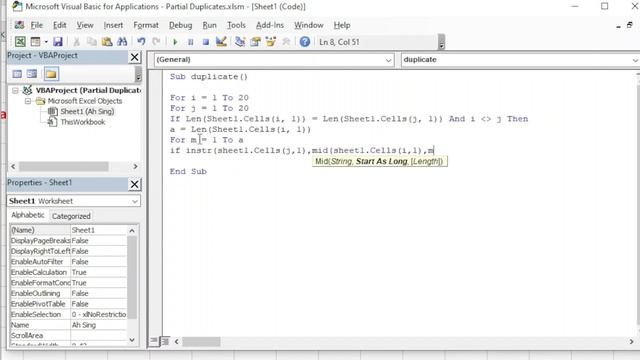
Task: Click the EnableCalculation True value
Action: [98, 272]
